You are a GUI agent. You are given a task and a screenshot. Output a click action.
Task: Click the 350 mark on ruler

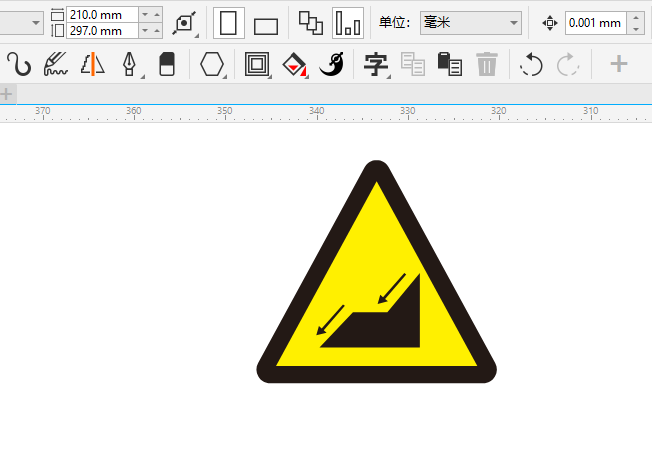pyautogui.click(x=225, y=111)
